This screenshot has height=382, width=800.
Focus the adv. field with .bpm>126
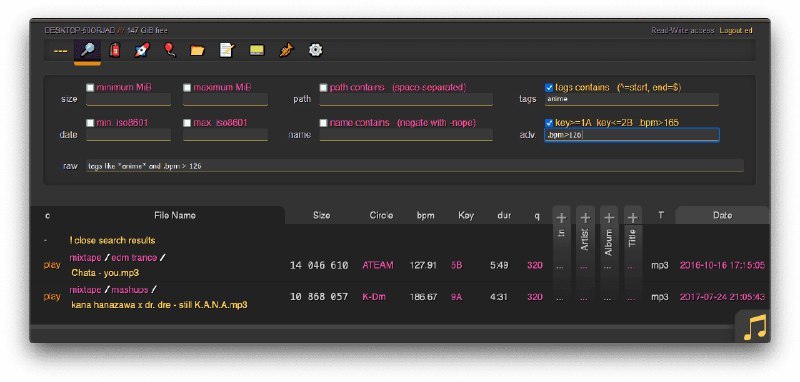pyautogui.click(x=632, y=135)
